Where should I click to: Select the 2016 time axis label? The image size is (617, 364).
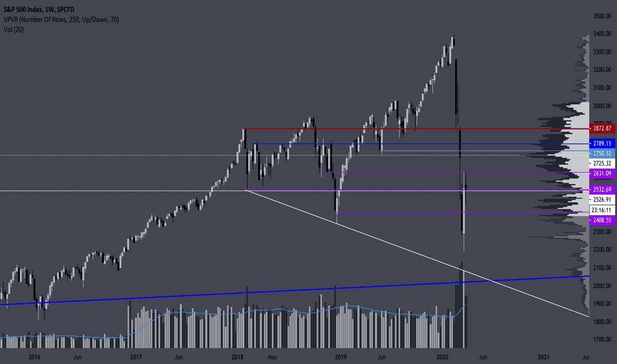click(x=34, y=357)
